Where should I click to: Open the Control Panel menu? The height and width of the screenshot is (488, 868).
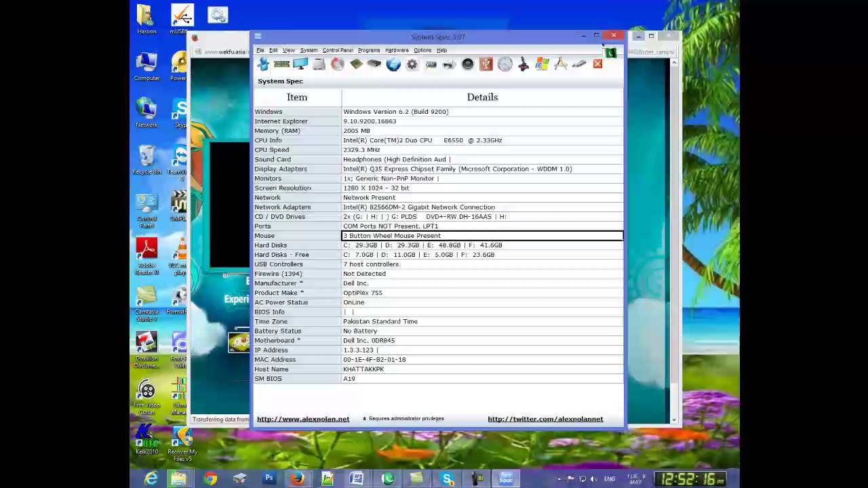click(338, 50)
